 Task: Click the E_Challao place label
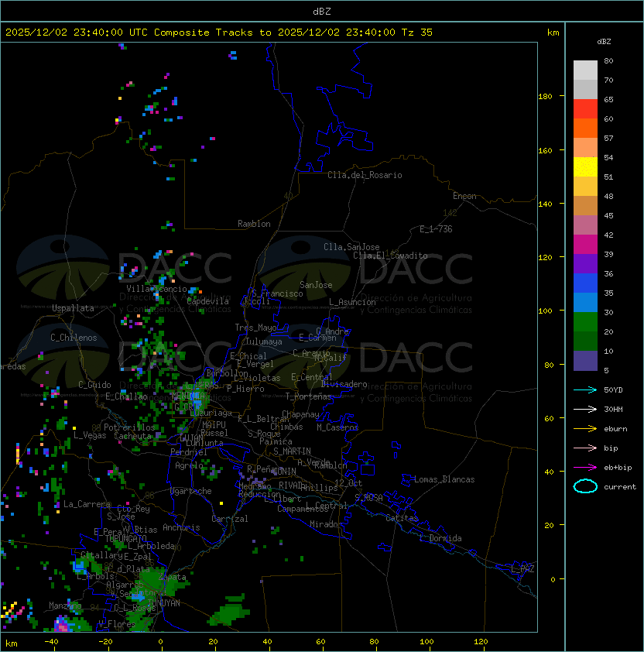pos(126,396)
